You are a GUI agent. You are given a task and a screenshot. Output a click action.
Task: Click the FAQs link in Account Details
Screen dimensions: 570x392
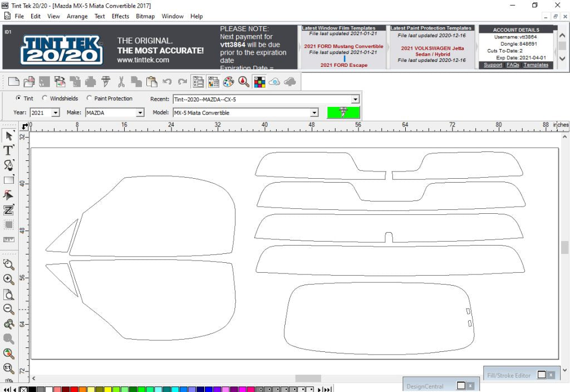click(513, 65)
